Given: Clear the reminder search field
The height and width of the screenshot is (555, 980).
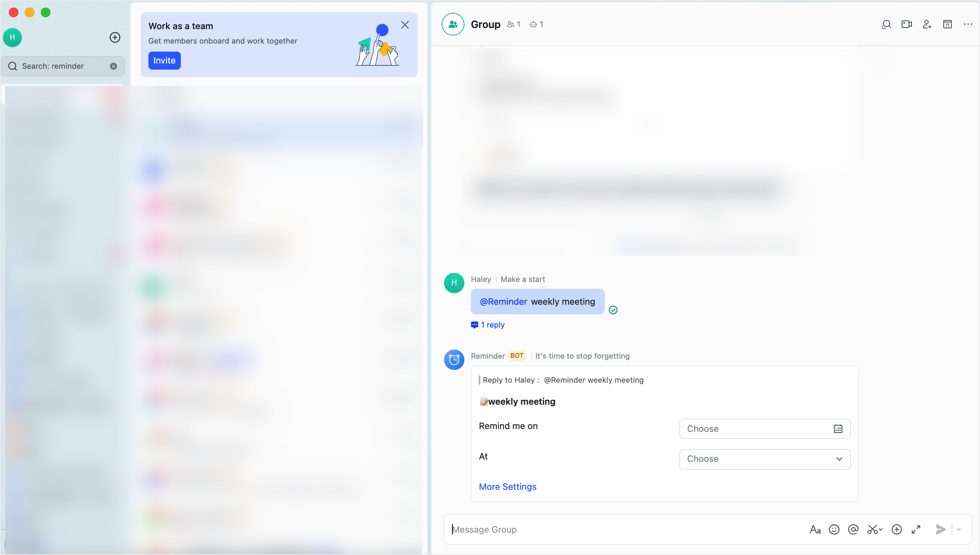Looking at the screenshot, I should (x=114, y=66).
